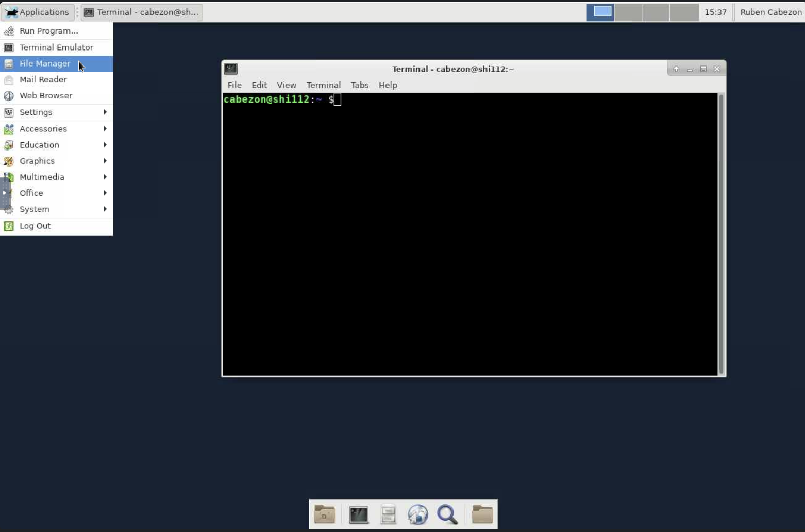This screenshot has height=532, width=805.
Task: Click the terminal icon in window title bar
Action: (x=231, y=69)
